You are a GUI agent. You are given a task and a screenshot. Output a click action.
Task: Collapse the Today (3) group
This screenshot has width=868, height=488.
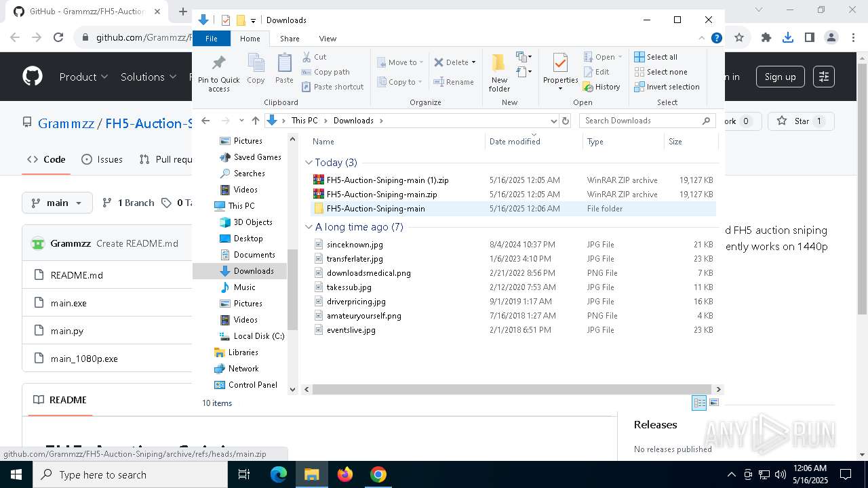(309, 163)
